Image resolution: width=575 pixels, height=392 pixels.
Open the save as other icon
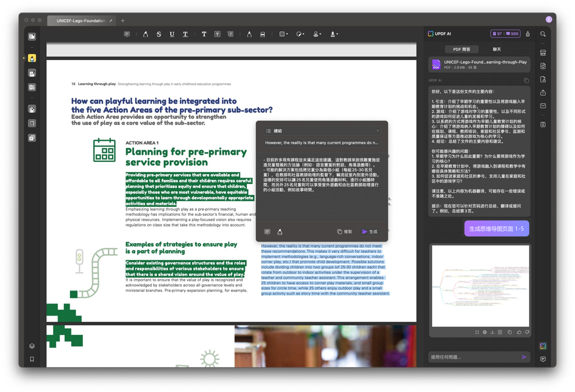[543, 124]
